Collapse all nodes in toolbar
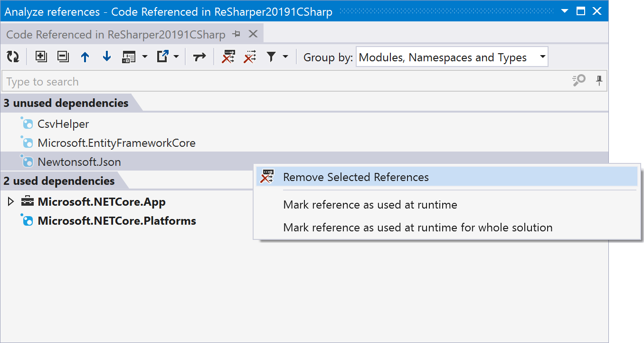The width and height of the screenshot is (644, 343). tap(63, 57)
